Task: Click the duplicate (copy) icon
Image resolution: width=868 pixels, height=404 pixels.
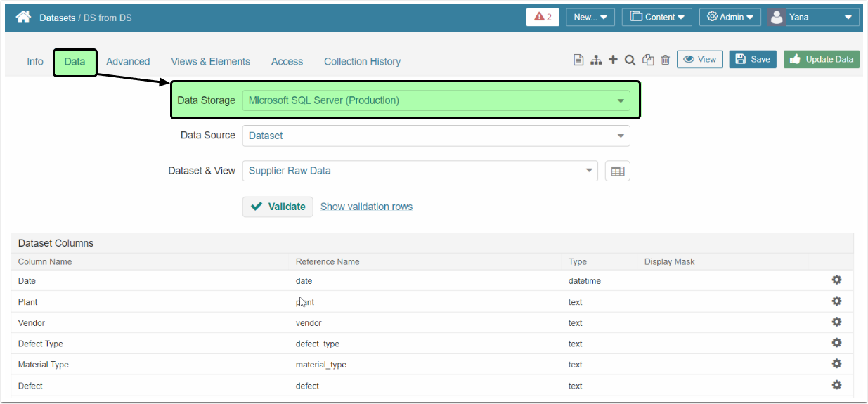Action: click(648, 60)
